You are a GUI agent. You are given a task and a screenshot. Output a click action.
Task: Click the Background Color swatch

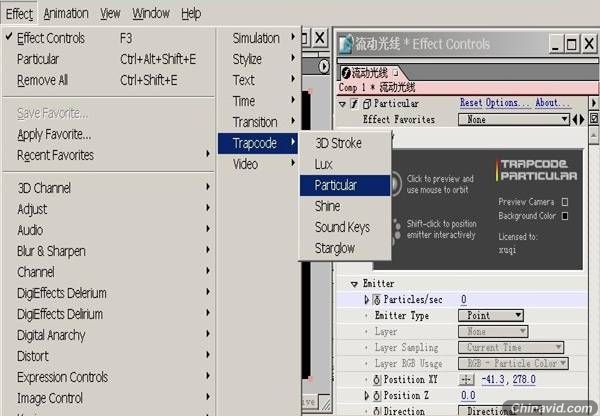click(x=565, y=216)
